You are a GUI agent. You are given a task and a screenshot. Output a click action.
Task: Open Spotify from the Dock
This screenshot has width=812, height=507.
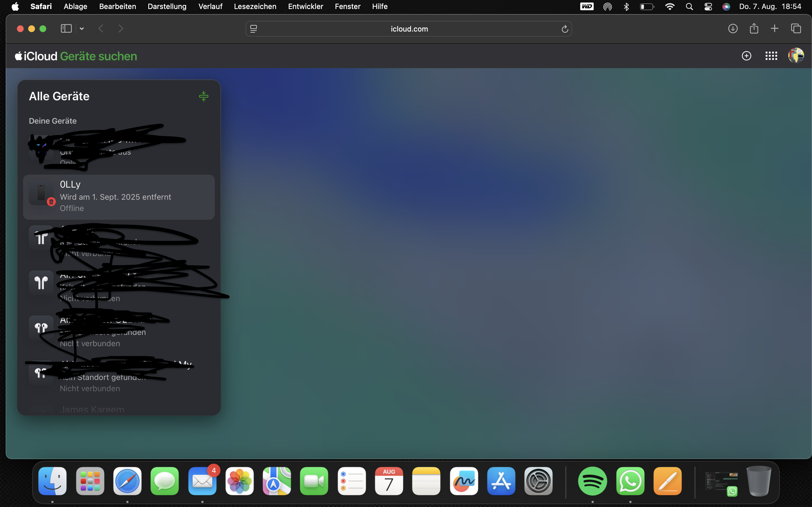(x=592, y=481)
